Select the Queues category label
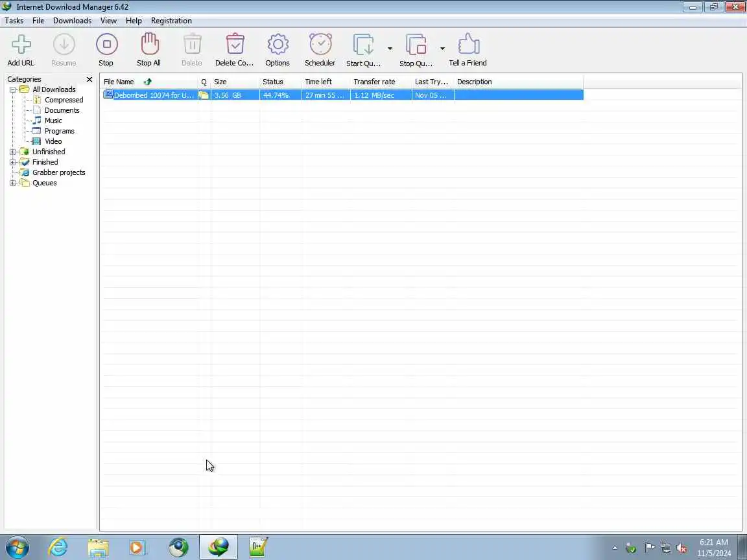The height and width of the screenshot is (560, 747). pyautogui.click(x=44, y=183)
